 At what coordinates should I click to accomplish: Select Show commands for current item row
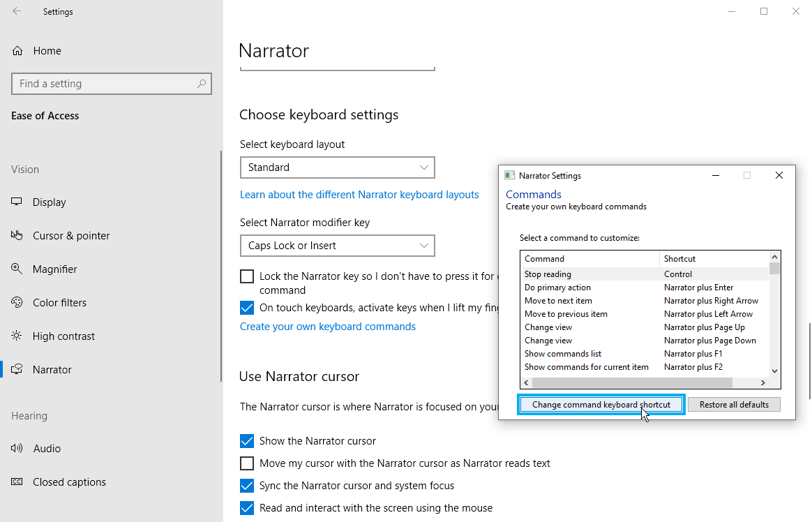coord(645,367)
